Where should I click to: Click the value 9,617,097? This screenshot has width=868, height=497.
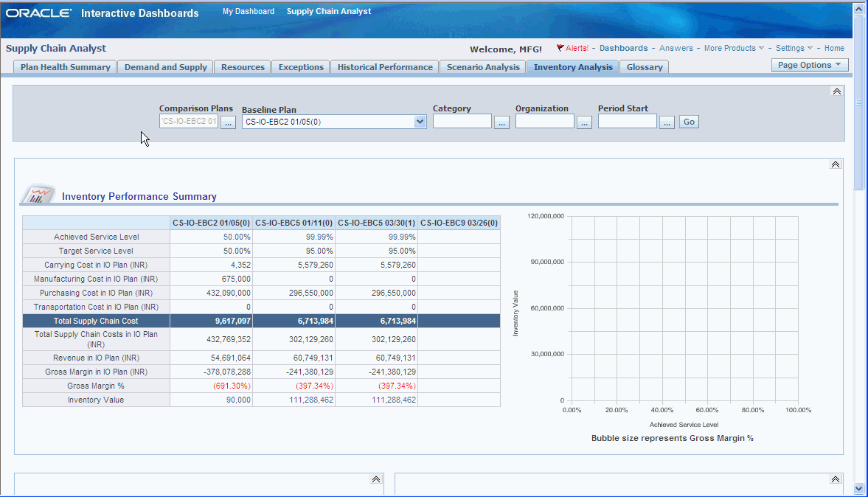point(232,321)
